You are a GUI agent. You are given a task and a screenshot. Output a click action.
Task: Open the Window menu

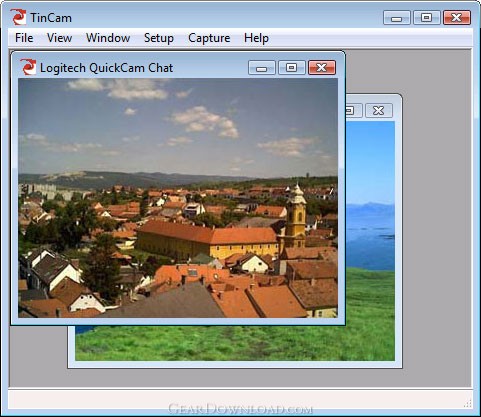(108, 38)
